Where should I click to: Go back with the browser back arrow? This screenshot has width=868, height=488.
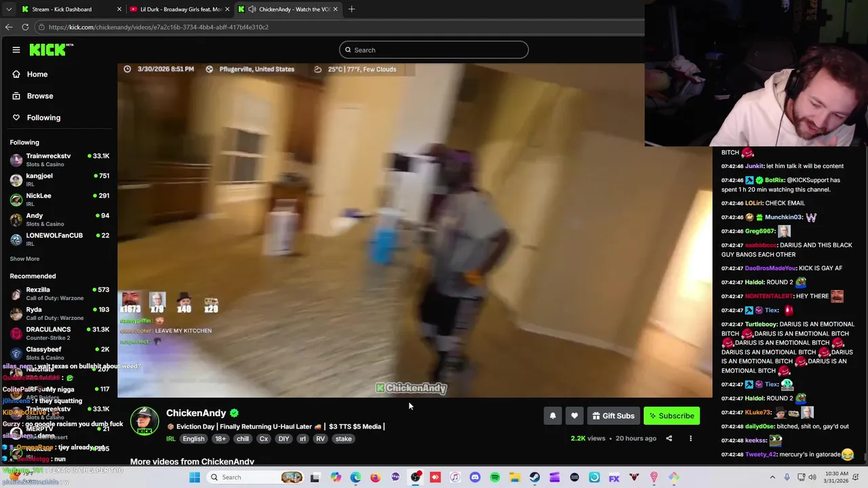coord(9,27)
